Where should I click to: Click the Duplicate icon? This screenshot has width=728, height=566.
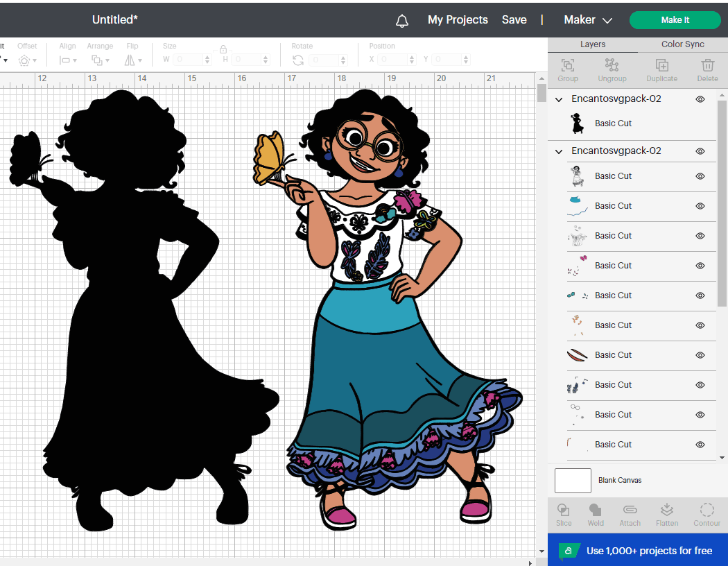(661, 65)
